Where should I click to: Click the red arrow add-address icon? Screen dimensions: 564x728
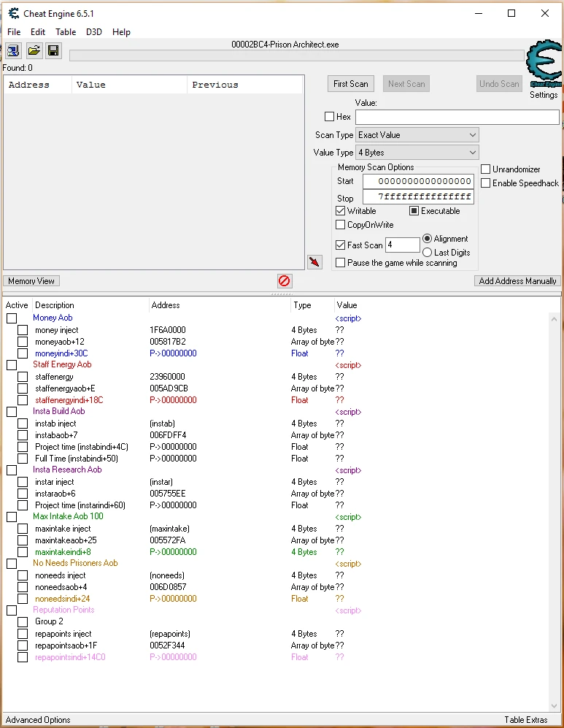[314, 262]
